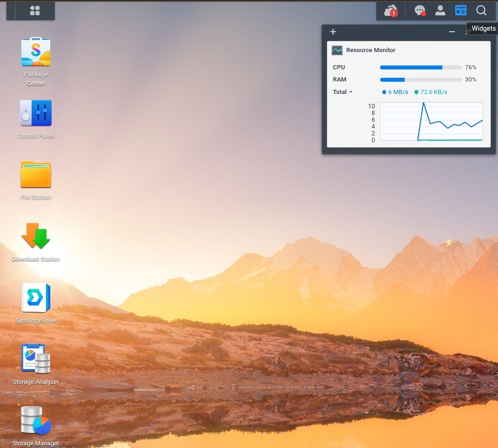Open the search magnifier in the taskbar
This screenshot has height=448, width=498.
(481, 11)
